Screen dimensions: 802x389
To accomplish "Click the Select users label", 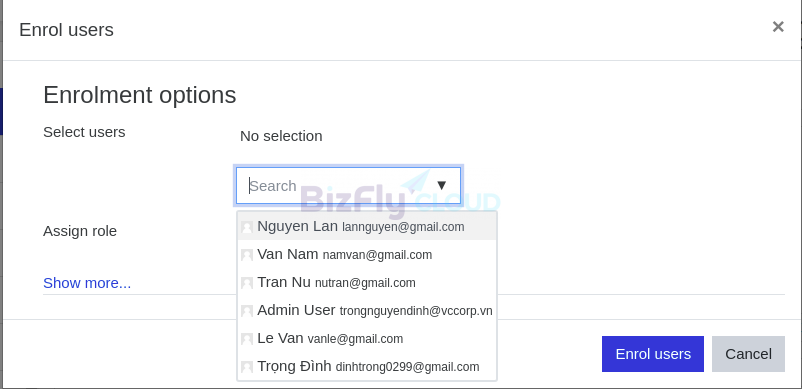I will click(84, 132).
